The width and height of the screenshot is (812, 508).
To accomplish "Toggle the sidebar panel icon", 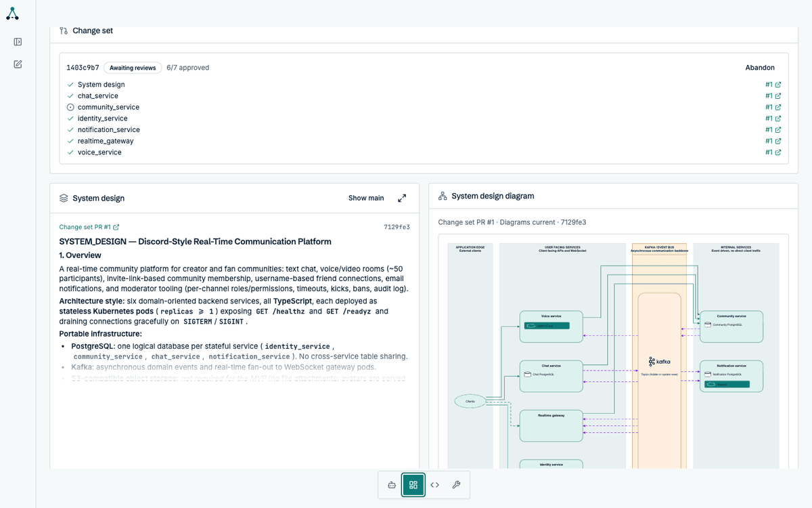I will coord(18,42).
